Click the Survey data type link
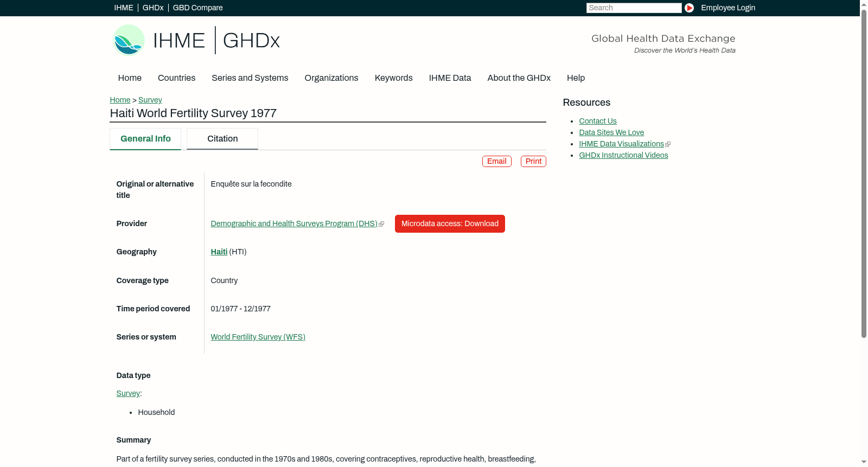 pos(128,393)
